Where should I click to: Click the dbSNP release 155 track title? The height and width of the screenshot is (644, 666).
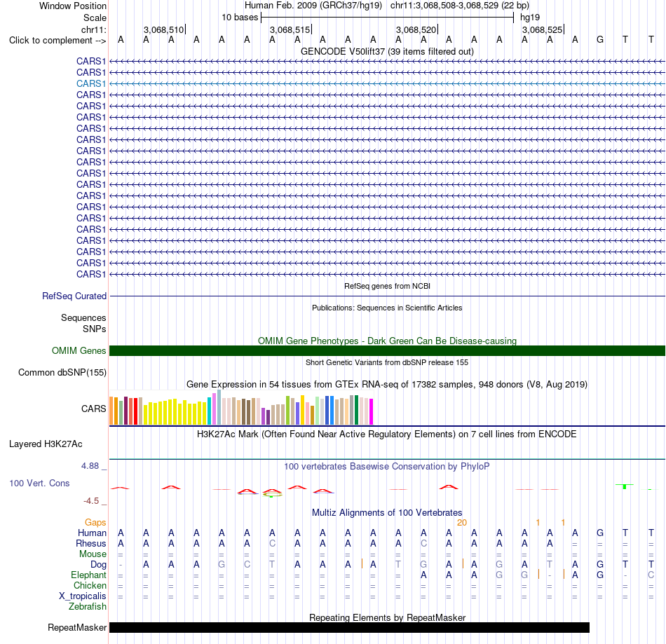[387, 362]
